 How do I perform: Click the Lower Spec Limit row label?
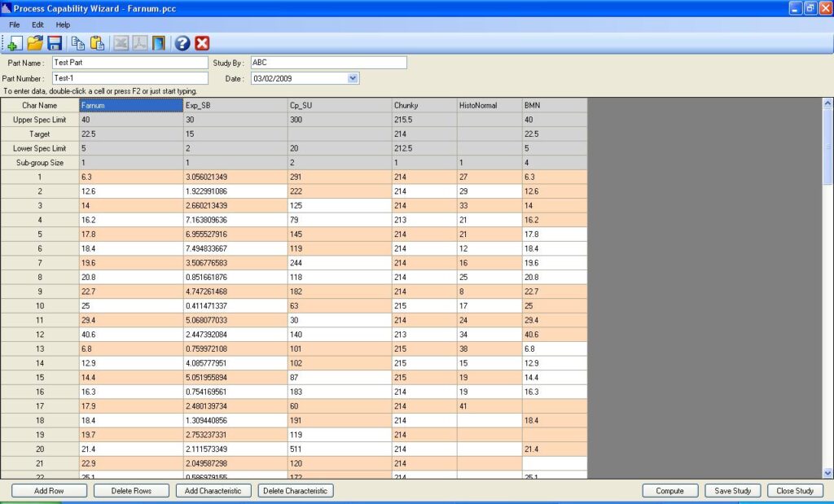[40, 148]
